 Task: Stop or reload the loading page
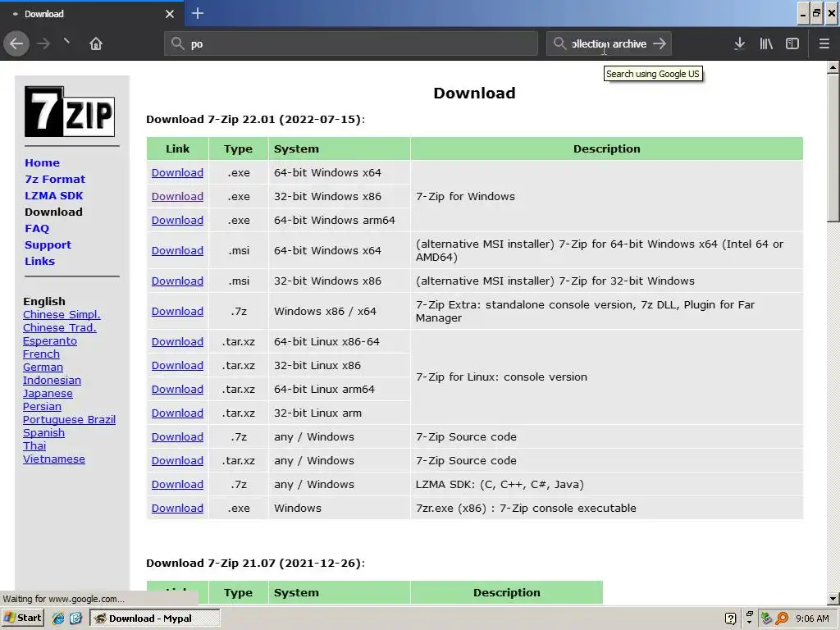click(67, 42)
